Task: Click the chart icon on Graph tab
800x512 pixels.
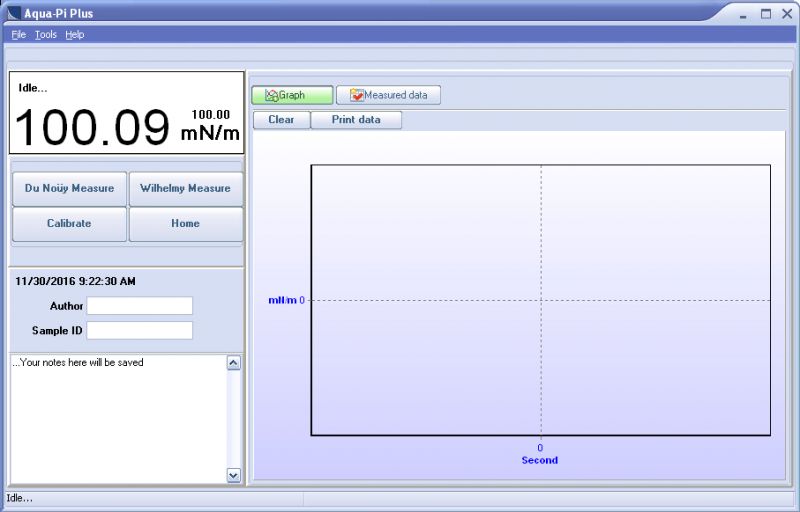Action: (271, 95)
